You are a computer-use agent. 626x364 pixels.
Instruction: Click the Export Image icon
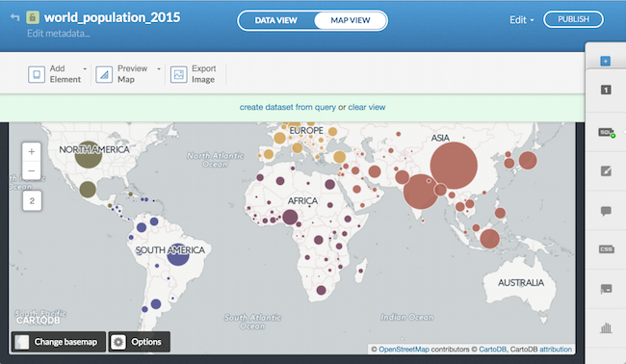(179, 74)
